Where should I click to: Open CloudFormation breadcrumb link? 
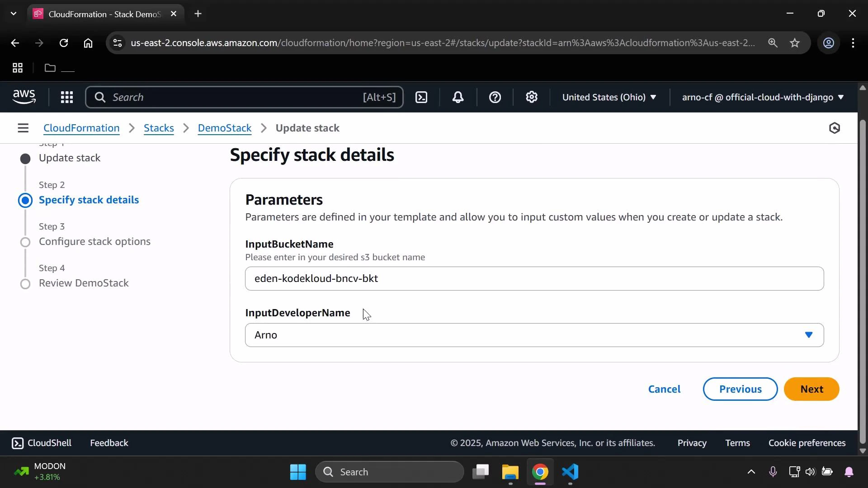[81, 128]
